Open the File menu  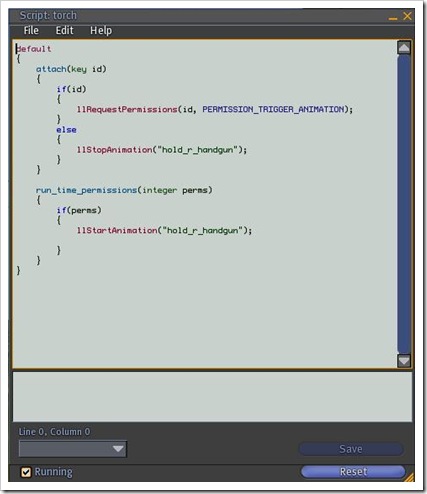[x=31, y=30]
